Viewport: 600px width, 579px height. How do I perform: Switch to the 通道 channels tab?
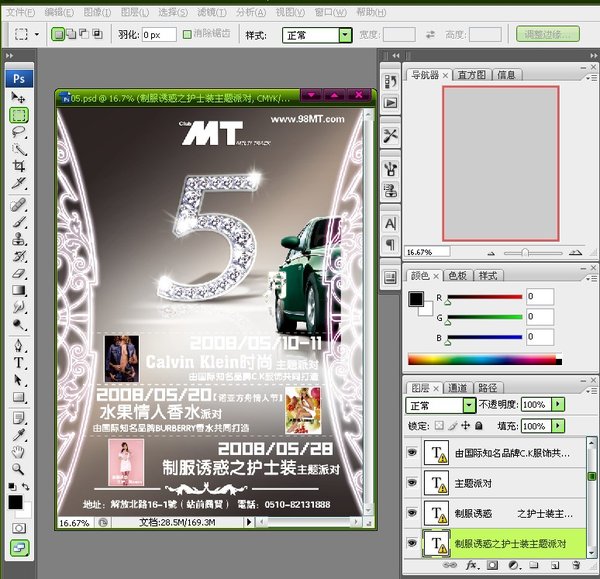[456, 387]
